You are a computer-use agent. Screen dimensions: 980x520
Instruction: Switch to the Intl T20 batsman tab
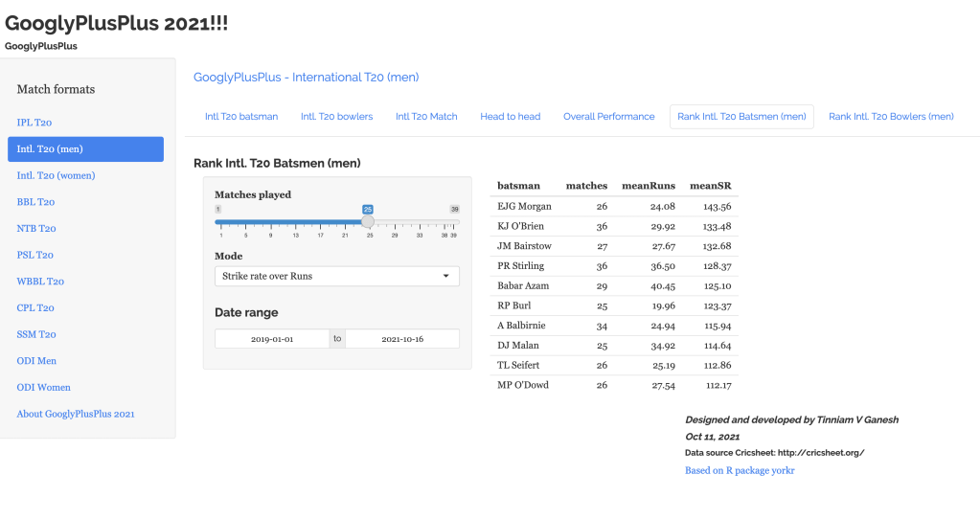click(x=241, y=117)
